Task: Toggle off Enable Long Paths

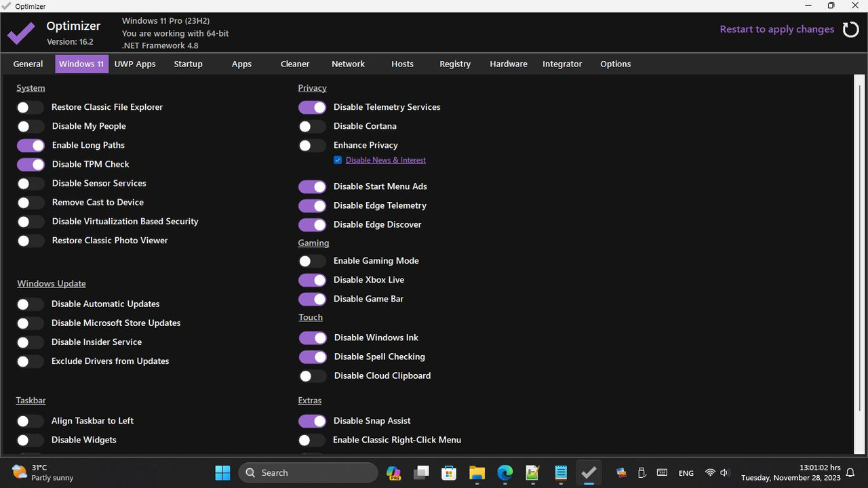Action: 31,145
